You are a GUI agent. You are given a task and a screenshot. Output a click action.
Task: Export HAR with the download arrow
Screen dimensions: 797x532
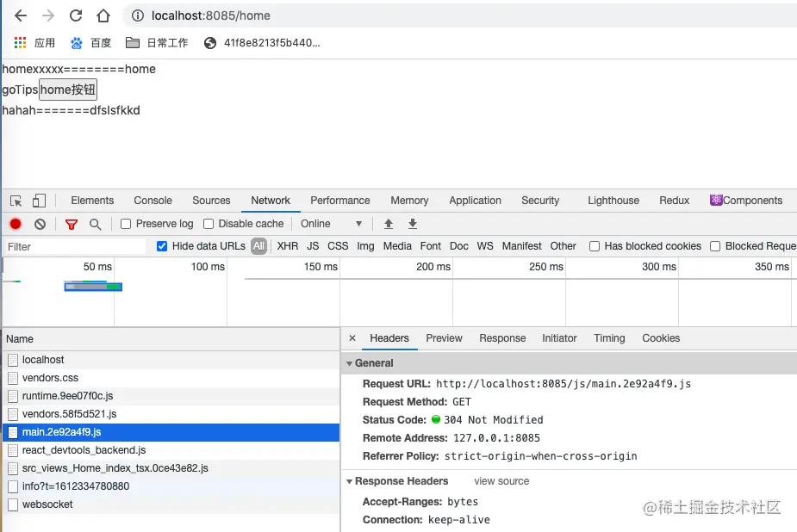pyautogui.click(x=413, y=224)
